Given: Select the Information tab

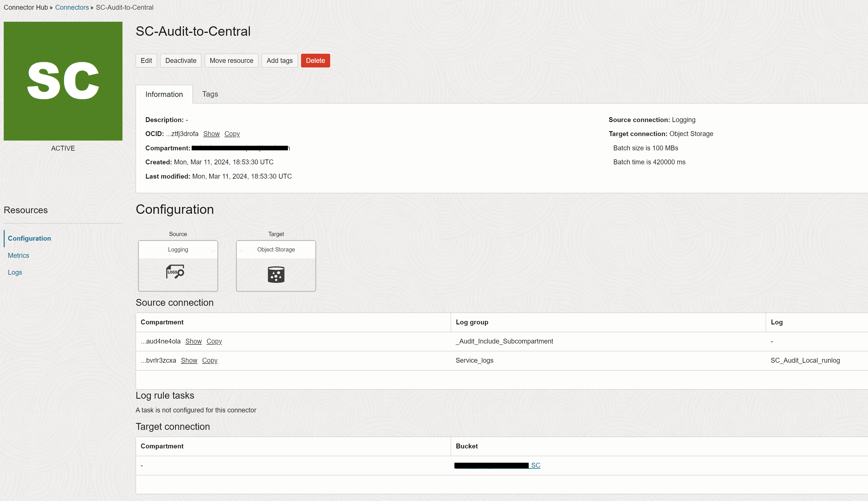Looking at the screenshot, I should [x=164, y=94].
